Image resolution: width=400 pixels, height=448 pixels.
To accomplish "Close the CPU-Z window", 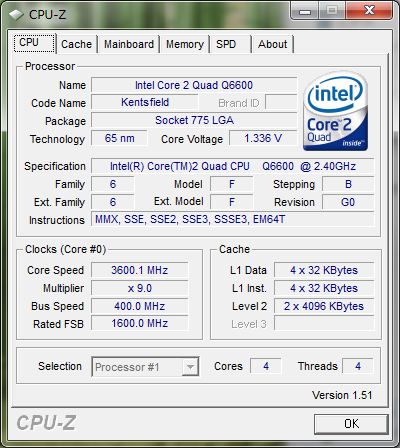I will (x=369, y=11).
